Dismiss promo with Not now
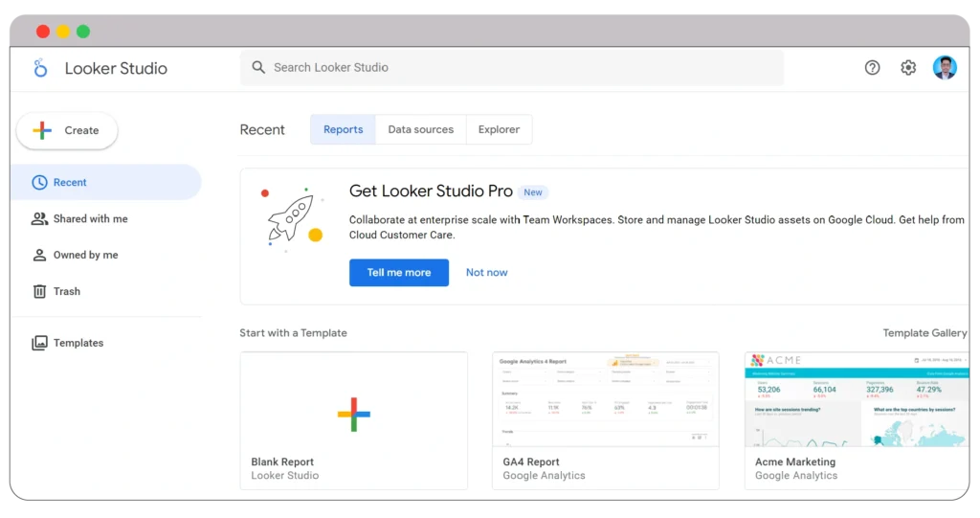980x518 pixels. tap(487, 273)
